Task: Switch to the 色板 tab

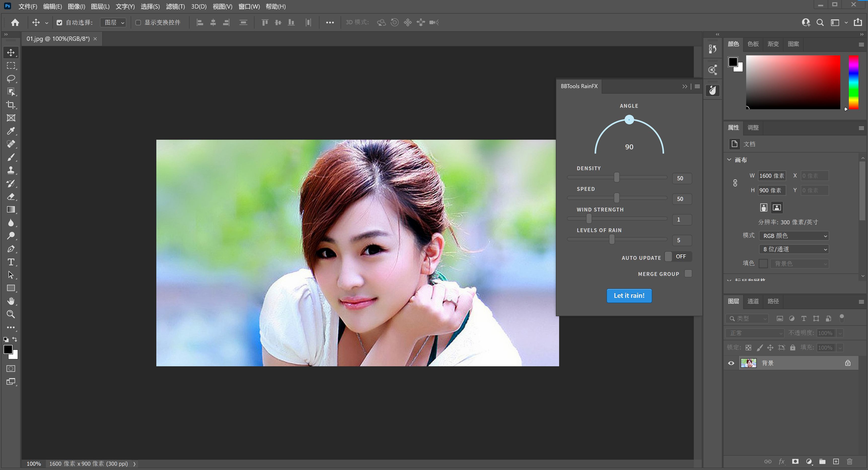Action: [x=753, y=44]
